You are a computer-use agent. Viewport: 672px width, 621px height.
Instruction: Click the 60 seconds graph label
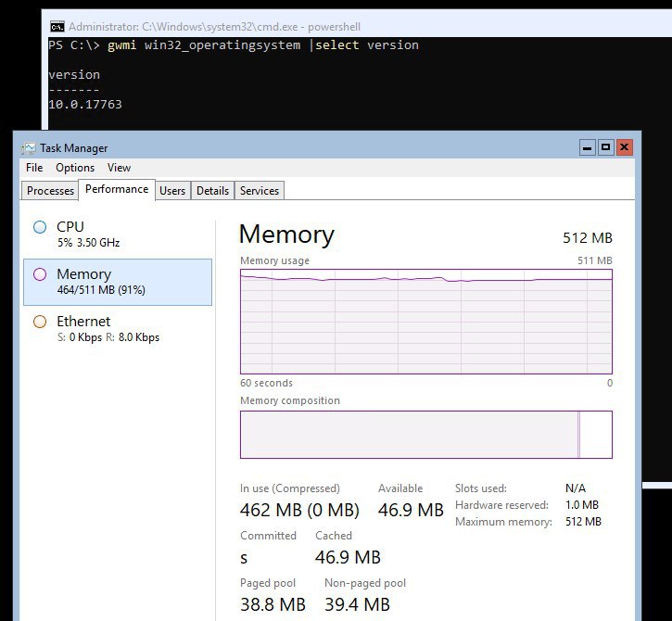[x=266, y=383]
